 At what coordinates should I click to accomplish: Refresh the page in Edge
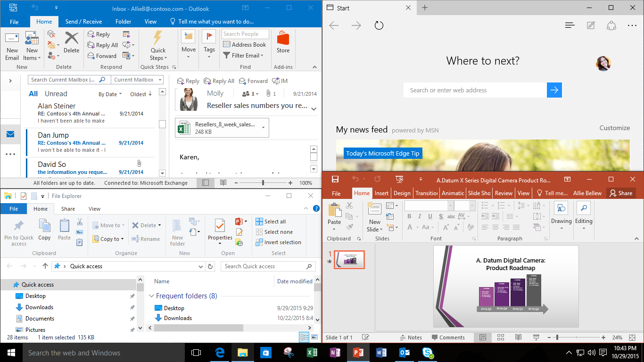coord(379,25)
